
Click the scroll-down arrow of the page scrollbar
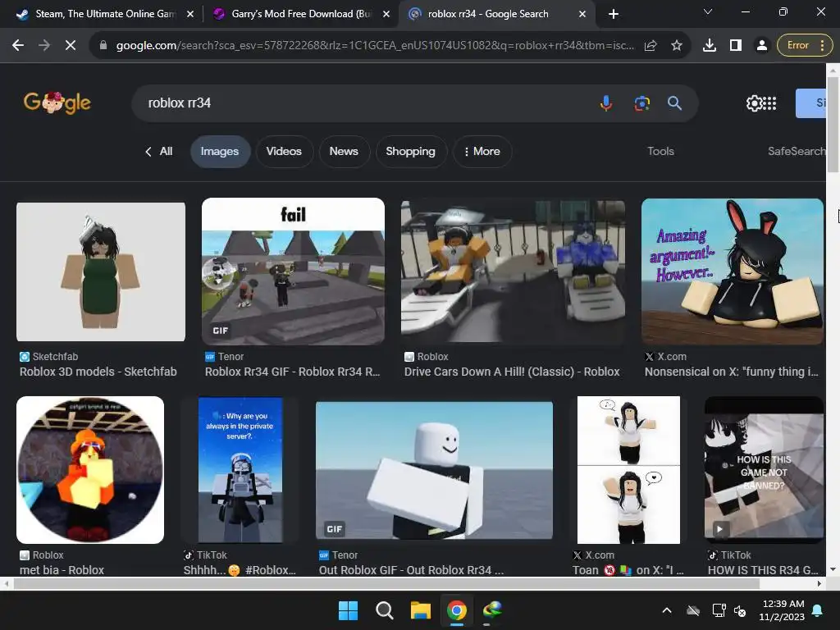833,569
